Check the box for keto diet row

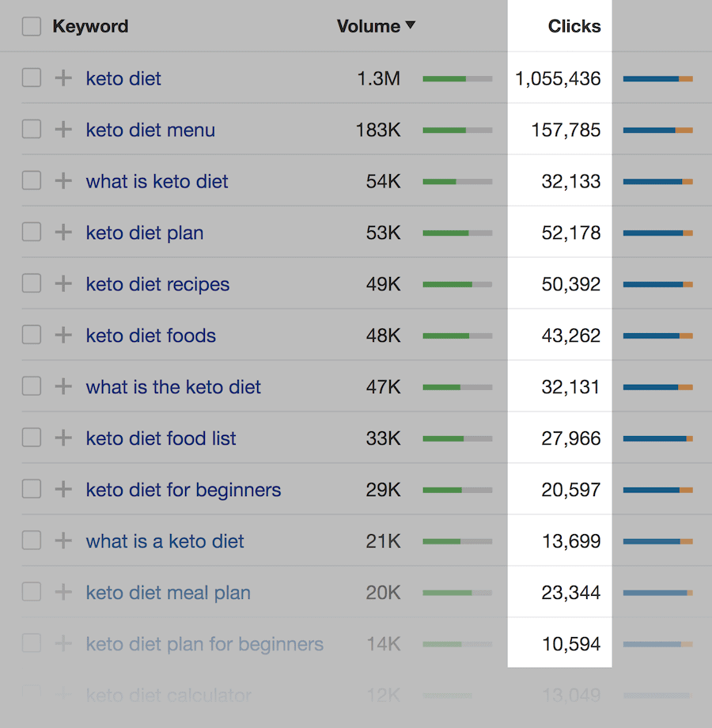point(32,78)
